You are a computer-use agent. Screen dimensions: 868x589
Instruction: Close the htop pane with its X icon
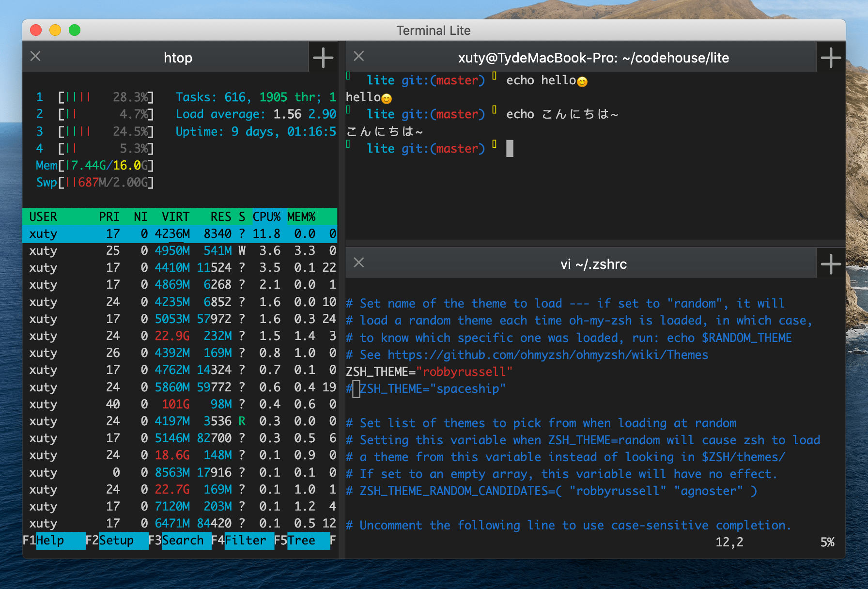coord(35,56)
